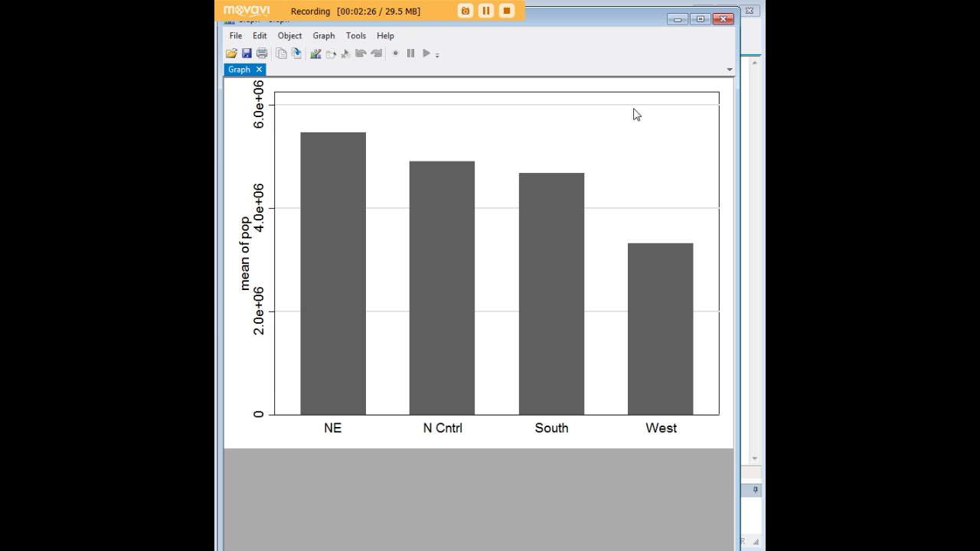Click the N Cntrl bar in chart

point(442,288)
